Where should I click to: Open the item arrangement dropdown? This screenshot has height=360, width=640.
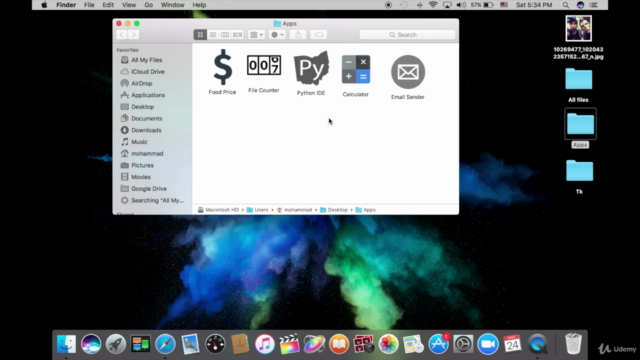click(256, 35)
